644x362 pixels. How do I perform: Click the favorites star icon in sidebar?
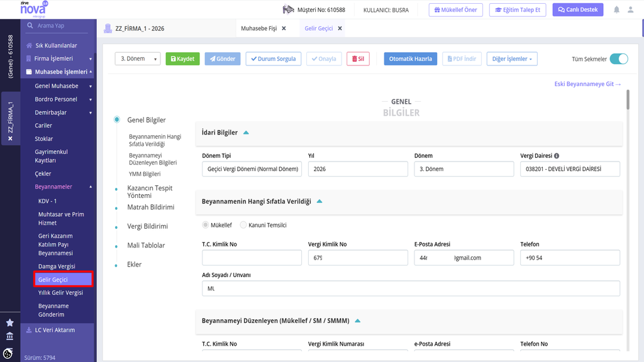pyautogui.click(x=10, y=323)
